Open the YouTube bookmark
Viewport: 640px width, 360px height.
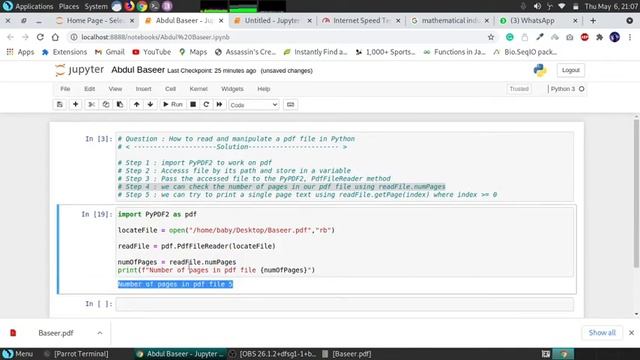click(151, 52)
